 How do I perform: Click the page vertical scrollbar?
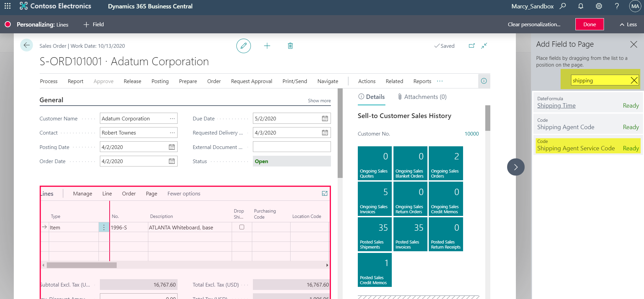[340, 133]
